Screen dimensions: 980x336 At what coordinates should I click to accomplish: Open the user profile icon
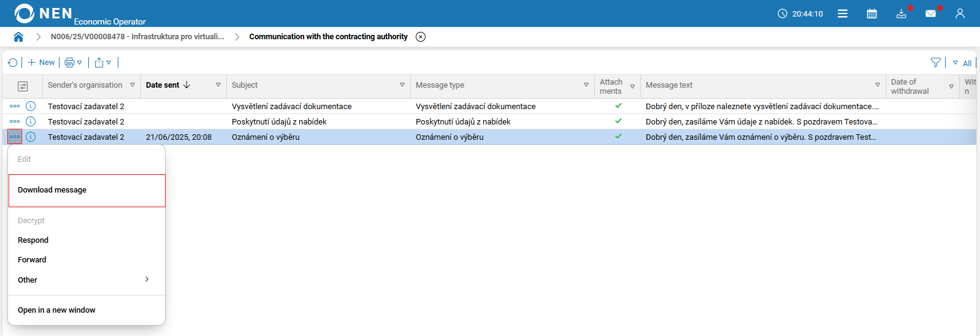960,13
